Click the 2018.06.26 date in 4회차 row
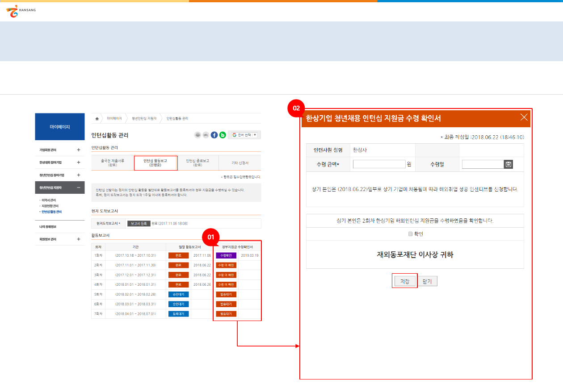The width and height of the screenshot is (563, 392). (x=202, y=285)
